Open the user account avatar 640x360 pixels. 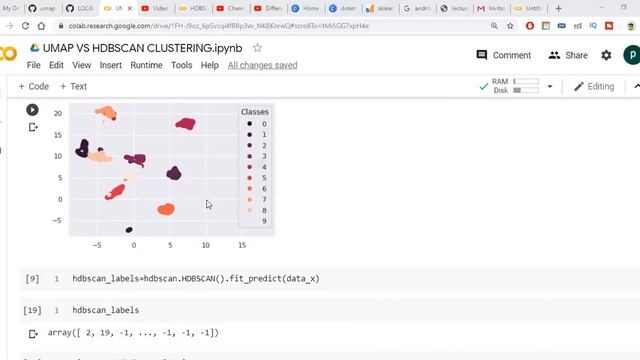632,55
